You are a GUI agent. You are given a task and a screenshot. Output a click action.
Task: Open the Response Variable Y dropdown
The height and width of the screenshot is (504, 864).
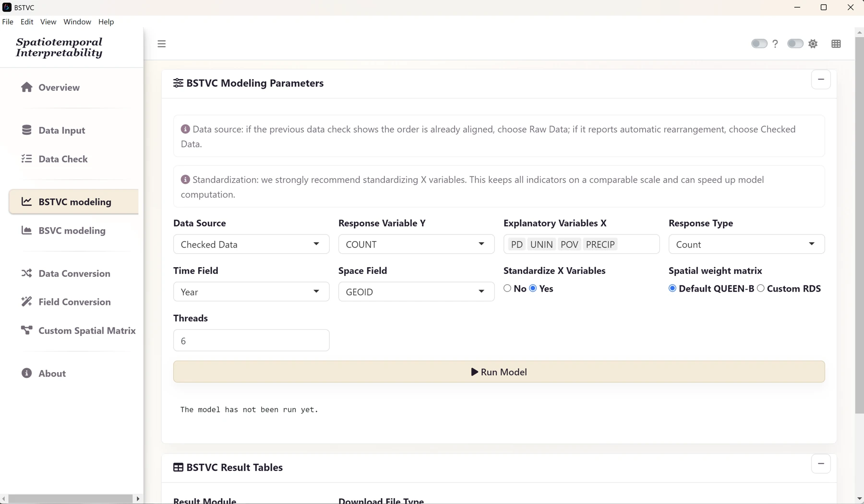point(416,244)
